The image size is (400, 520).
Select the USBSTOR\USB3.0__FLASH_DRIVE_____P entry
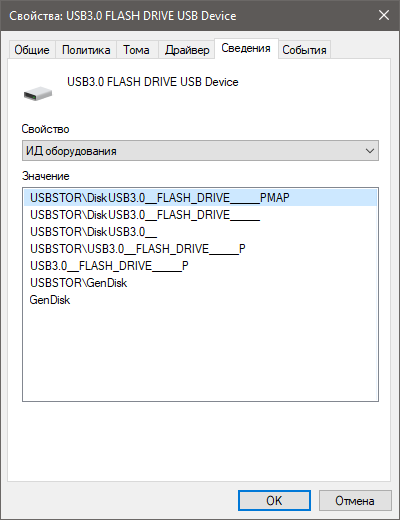tap(138, 249)
